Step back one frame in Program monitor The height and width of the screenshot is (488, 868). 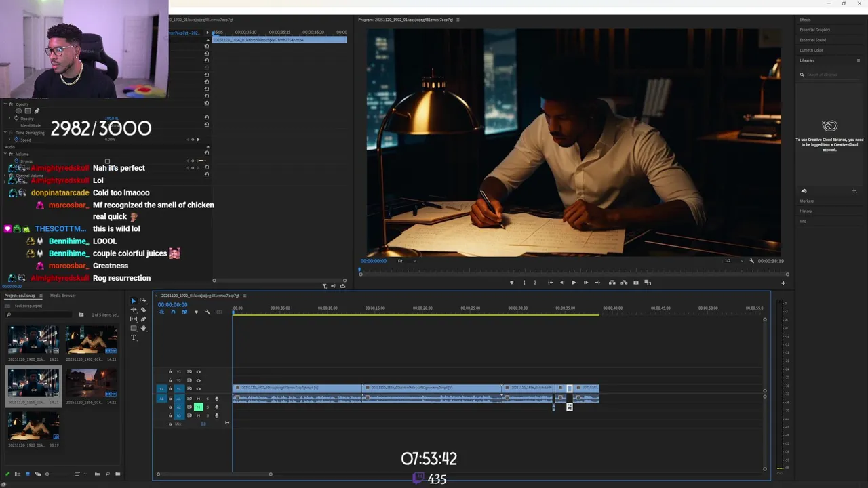click(x=562, y=283)
